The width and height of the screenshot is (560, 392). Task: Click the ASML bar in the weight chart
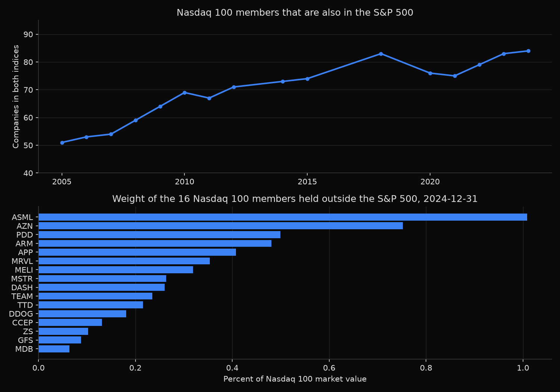[x=283, y=217]
